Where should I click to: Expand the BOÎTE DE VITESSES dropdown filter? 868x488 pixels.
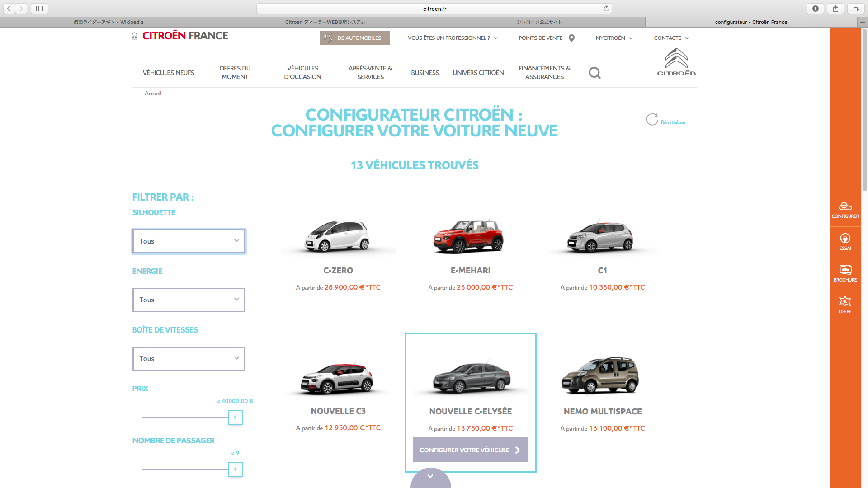(x=188, y=359)
